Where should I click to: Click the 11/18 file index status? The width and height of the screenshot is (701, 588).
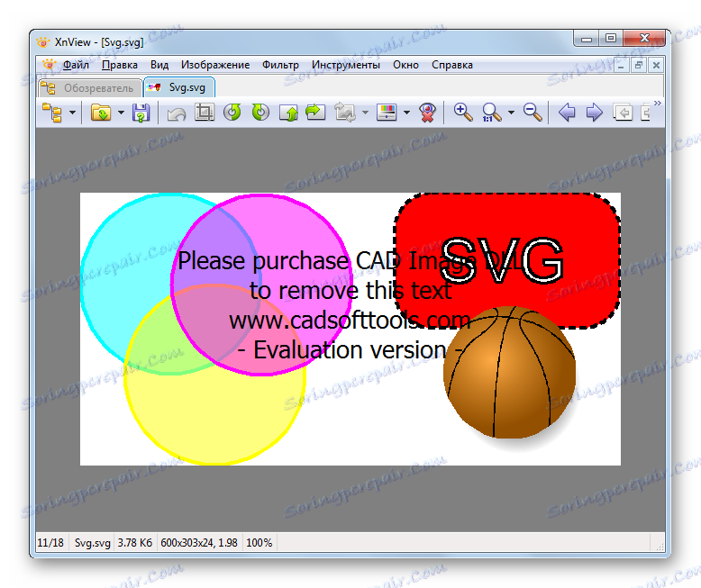[50, 543]
